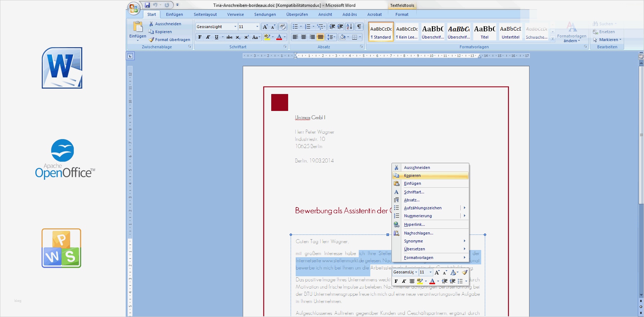Open the line spacing dropdown in ribbon
Screen dimensions: 644x317
click(332, 37)
